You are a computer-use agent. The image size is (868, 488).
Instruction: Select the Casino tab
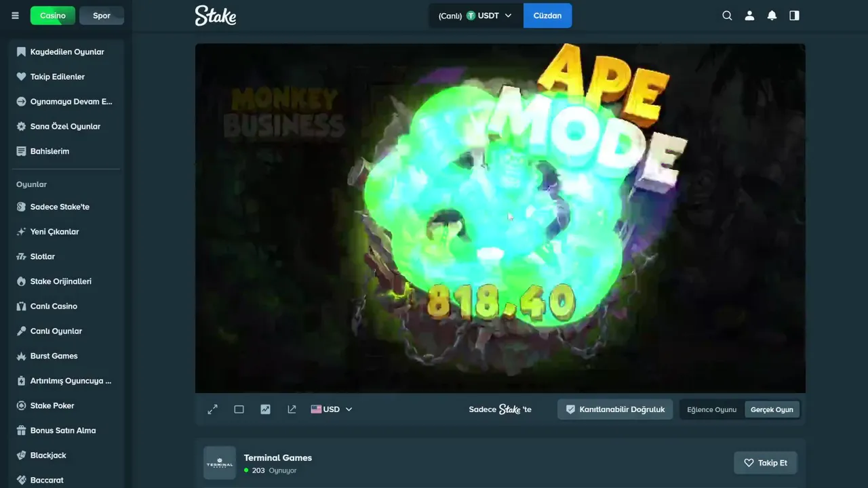tap(53, 16)
